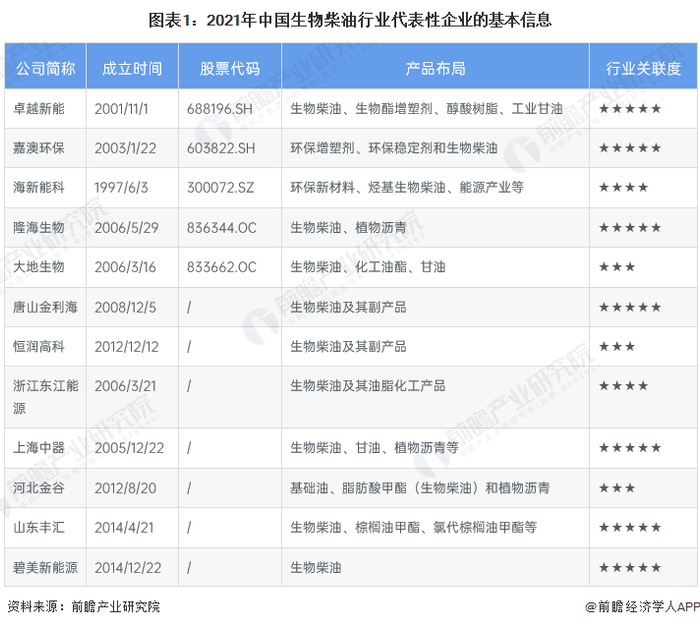Click the 行业关联度 header cell
This screenshot has height=627, width=700.
coord(643,66)
